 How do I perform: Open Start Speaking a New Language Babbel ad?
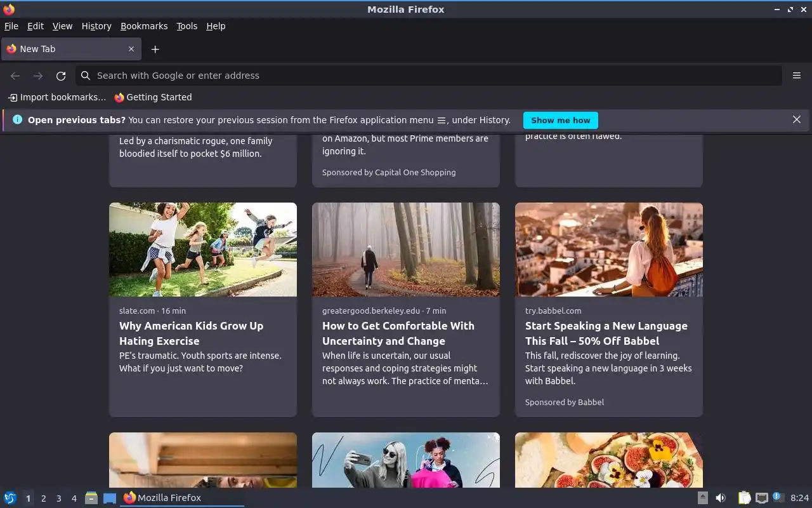606,333
